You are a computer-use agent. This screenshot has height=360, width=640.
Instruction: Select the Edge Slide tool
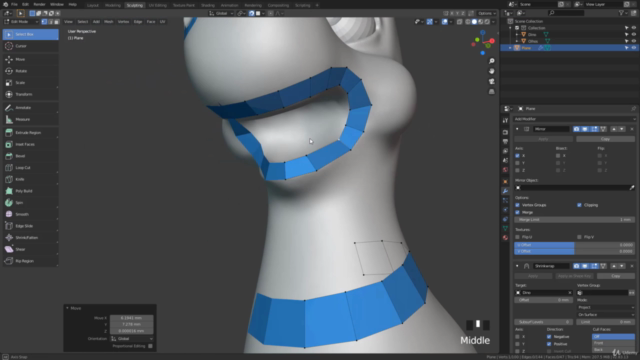pyautogui.click(x=31, y=226)
